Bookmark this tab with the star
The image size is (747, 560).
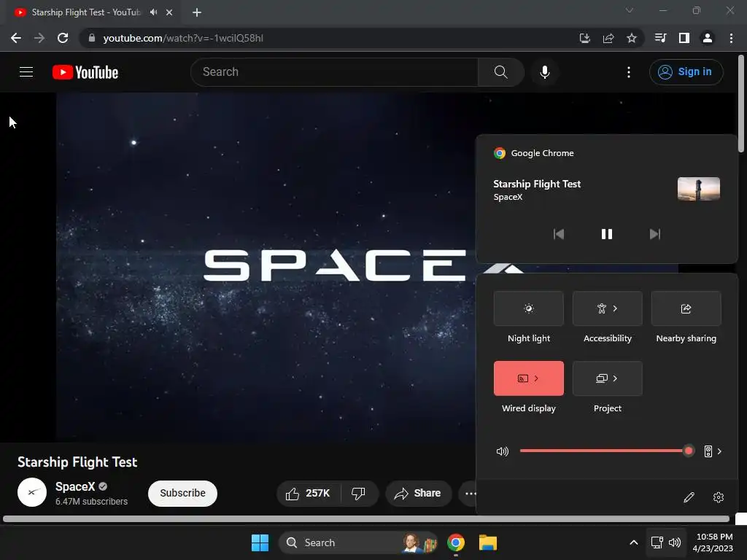pyautogui.click(x=632, y=38)
